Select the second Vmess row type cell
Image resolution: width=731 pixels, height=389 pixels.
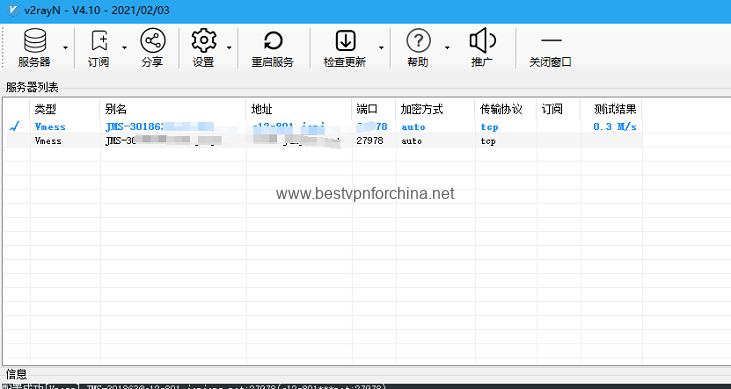(x=48, y=140)
